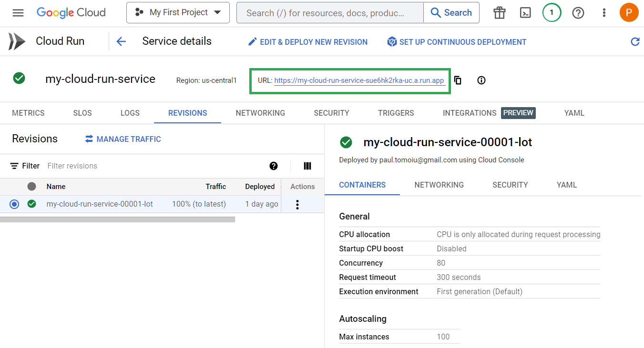Click the Google Cloud logo
The image size is (644, 348).
[71, 13]
